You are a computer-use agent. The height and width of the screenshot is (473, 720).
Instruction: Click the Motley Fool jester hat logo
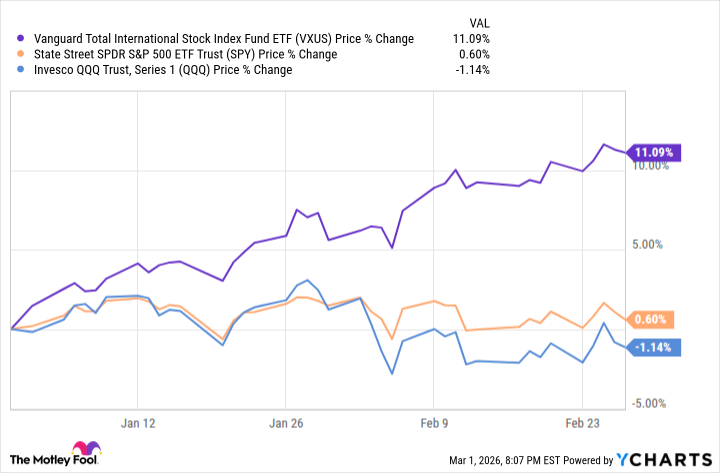(86, 448)
